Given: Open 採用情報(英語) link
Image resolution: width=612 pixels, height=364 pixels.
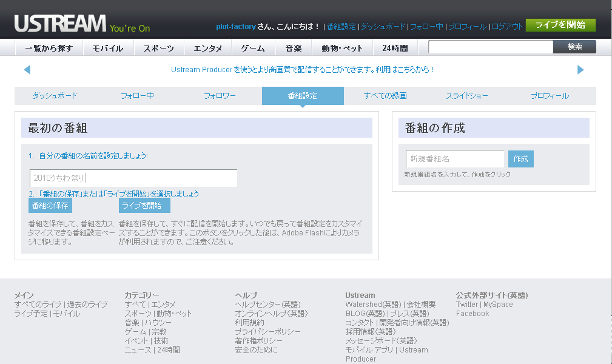Looking at the screenshot, I should click(x=371, y=332).
